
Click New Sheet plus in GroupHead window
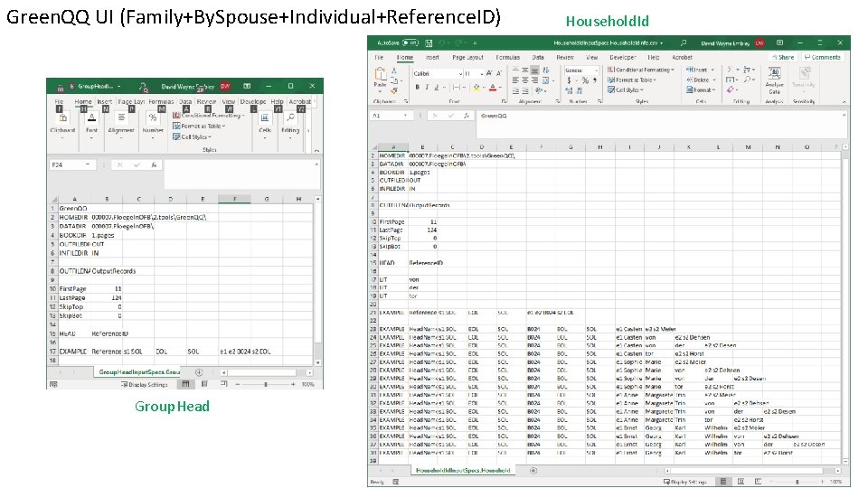(199, 372)
